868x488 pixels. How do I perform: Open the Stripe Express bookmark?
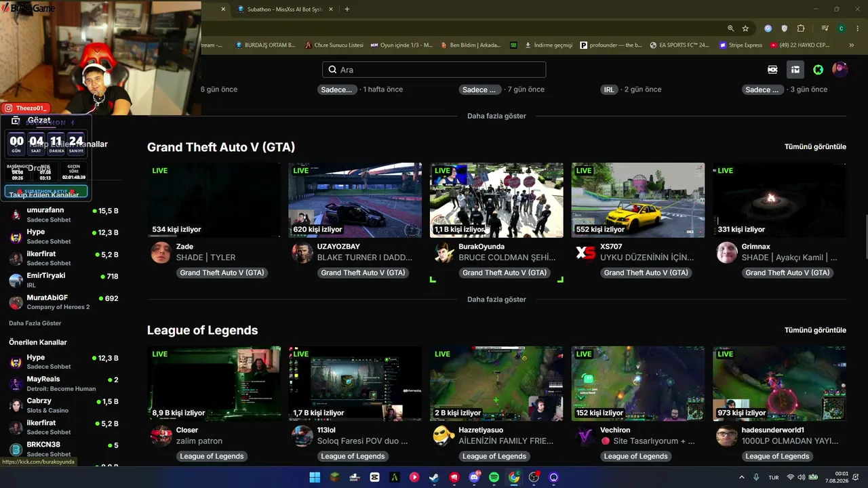click(x=741, y=45)
